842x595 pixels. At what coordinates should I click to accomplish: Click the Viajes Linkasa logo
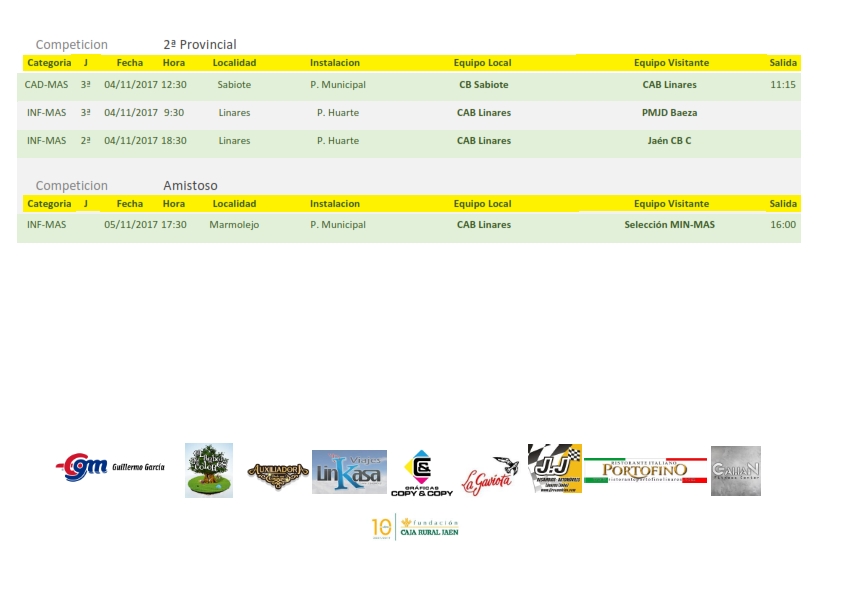[349, 471]
